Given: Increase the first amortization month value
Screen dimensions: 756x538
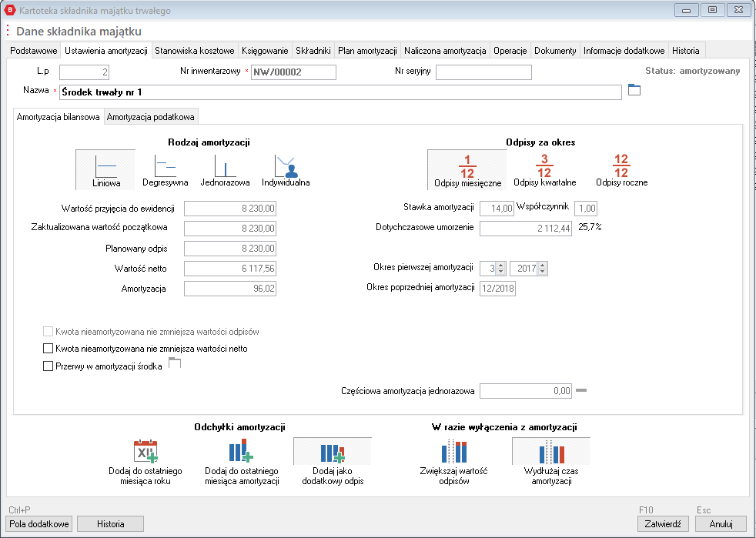Looking at the screenshot, I should pyautogui.click(x=501, y=265).
